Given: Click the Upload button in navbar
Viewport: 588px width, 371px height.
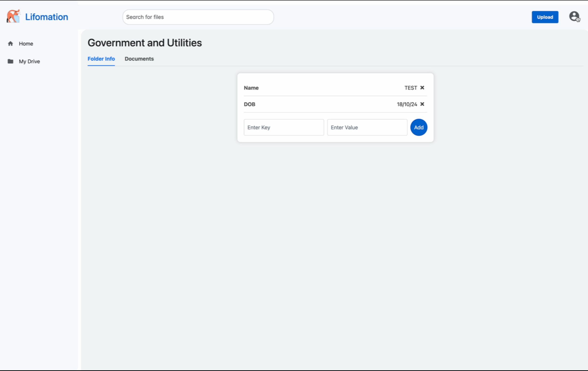Looking at the screenshot, I should (x=545, y=17).
